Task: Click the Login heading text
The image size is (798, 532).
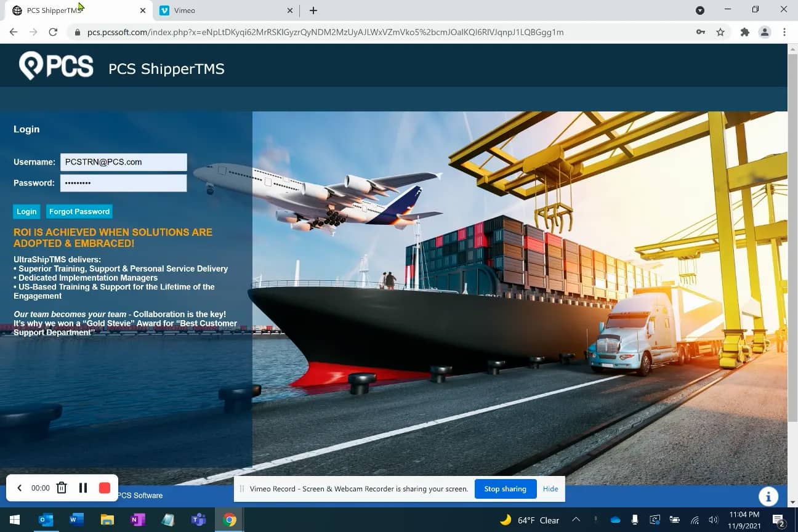Action: pos(26,129)
